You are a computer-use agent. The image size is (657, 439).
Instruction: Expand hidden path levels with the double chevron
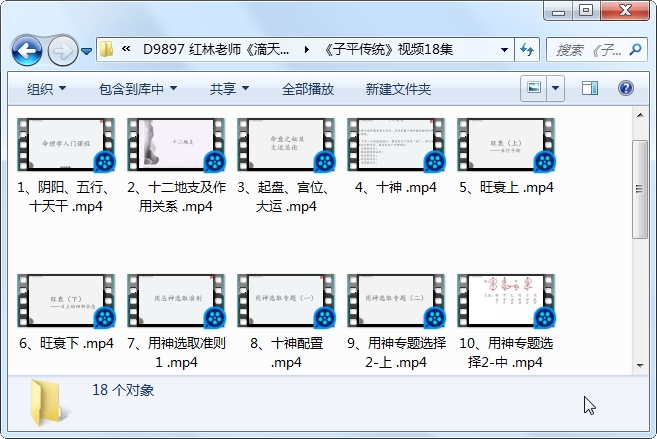[x=126, y=49]
